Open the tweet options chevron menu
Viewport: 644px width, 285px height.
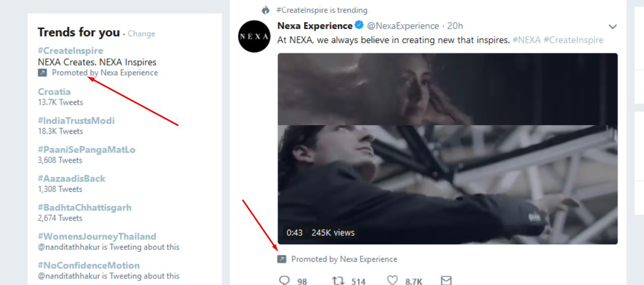click(x=613, y=26)
